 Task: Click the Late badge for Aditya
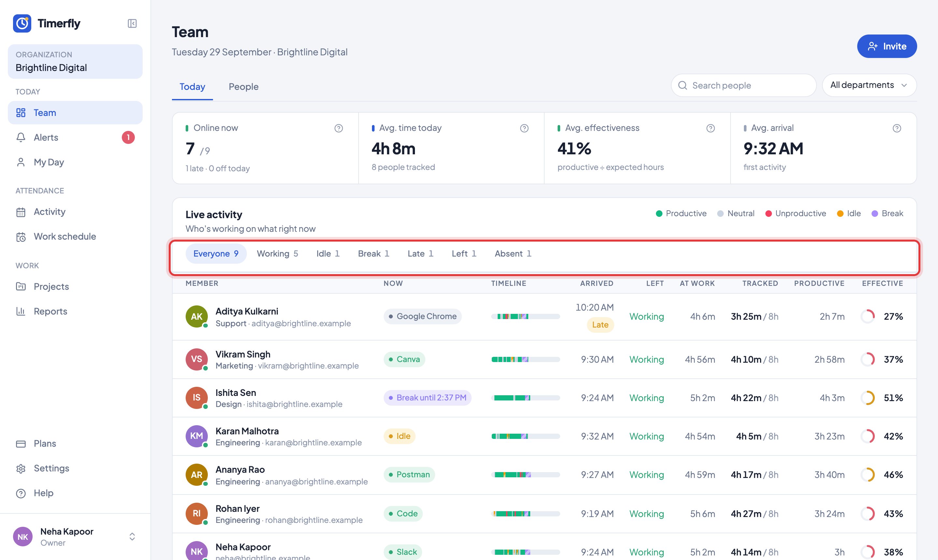(x=600, y=325)
